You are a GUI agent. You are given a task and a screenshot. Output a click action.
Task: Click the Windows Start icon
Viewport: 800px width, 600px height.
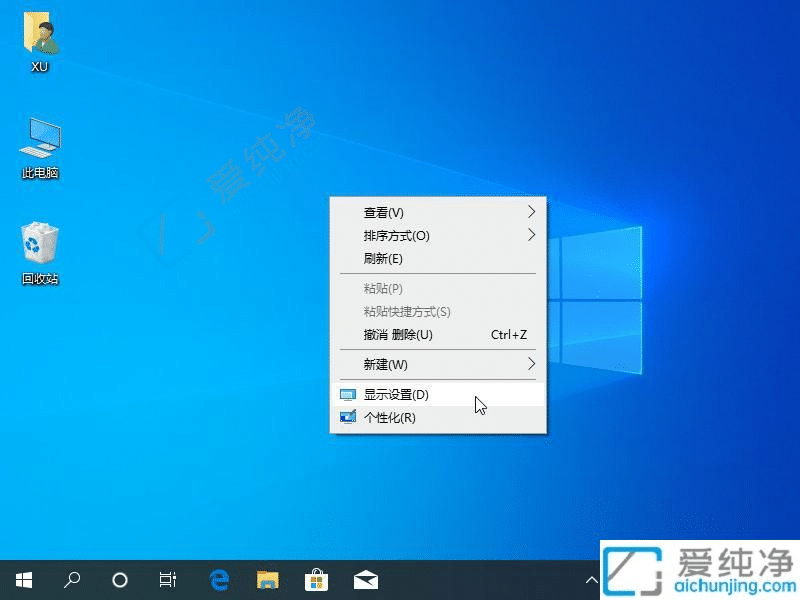pos(24,579)
